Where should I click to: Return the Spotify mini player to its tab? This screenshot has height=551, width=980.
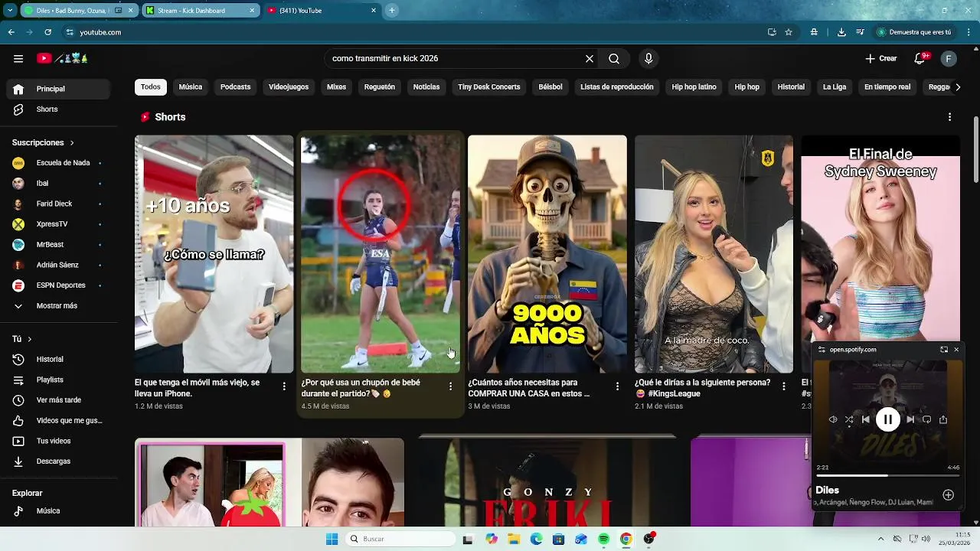click(944, 350)
